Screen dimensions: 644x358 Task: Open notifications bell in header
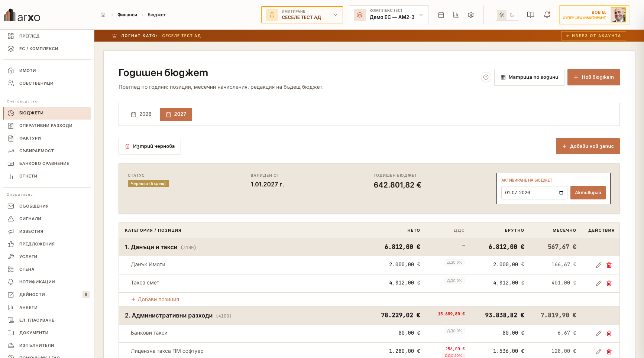[x=547, y=15]
